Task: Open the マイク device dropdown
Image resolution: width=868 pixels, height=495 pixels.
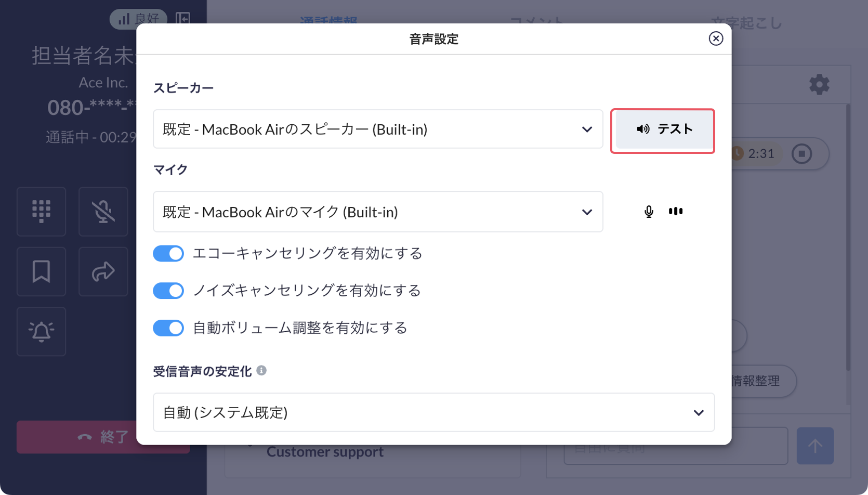Action: (378, 212)
